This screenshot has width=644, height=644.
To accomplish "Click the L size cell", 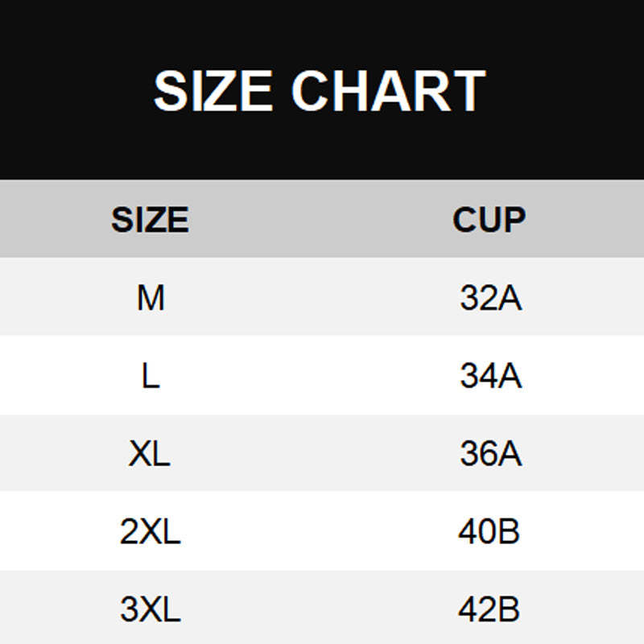I will tap(151, 376).
